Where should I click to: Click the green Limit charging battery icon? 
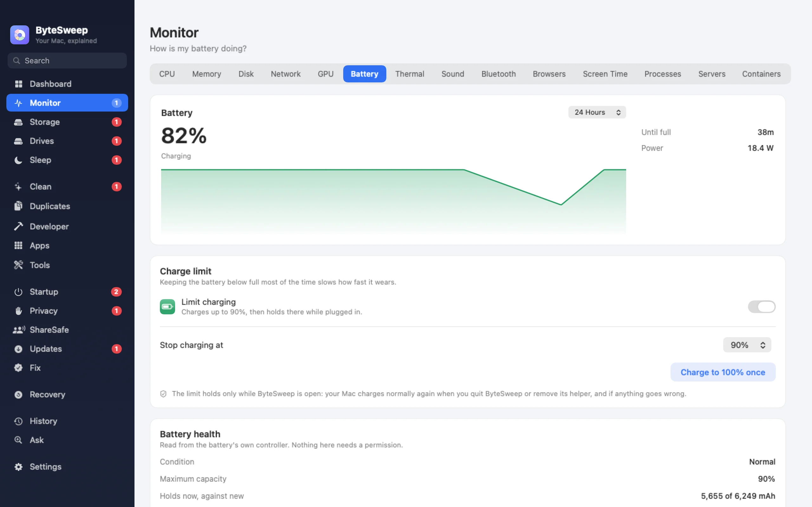(167, 306)
